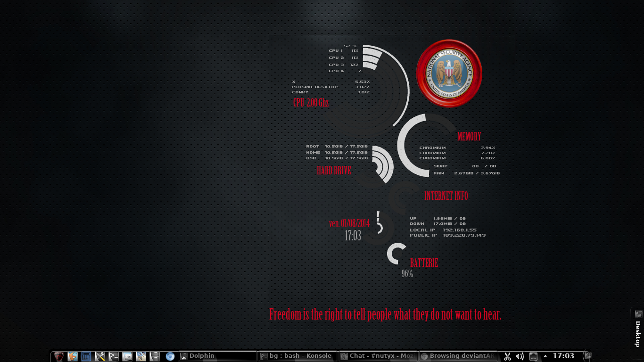
Task: Open the Klipper clipboard scissors icon
Action: [x=507, y=356]
